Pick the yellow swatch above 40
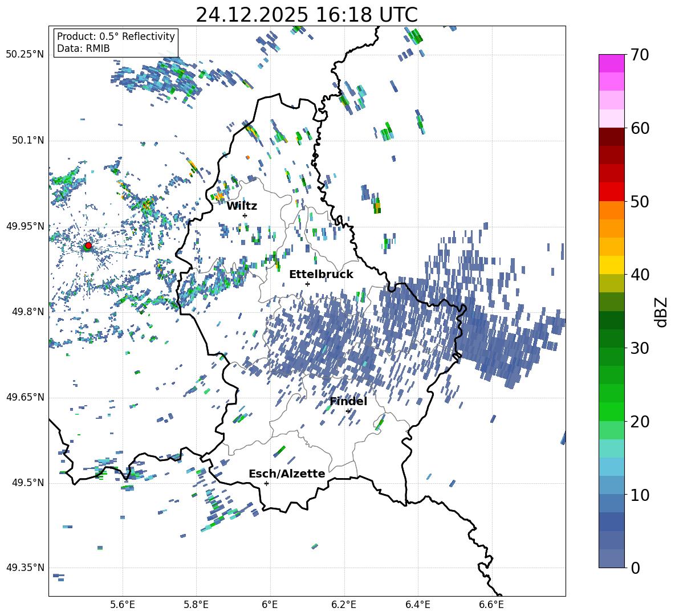 click(611, 266)
